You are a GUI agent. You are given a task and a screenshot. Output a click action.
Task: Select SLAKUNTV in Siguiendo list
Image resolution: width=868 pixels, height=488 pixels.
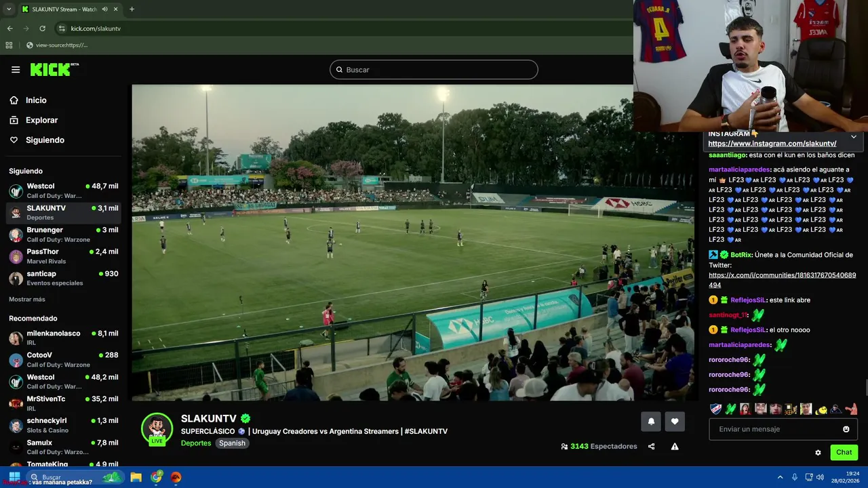click(64, 212)
